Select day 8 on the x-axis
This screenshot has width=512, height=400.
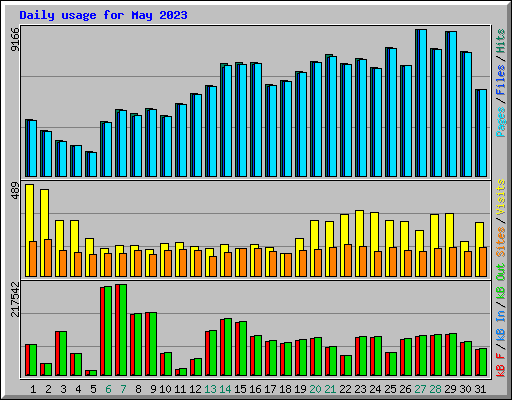[x=138, y=389]
